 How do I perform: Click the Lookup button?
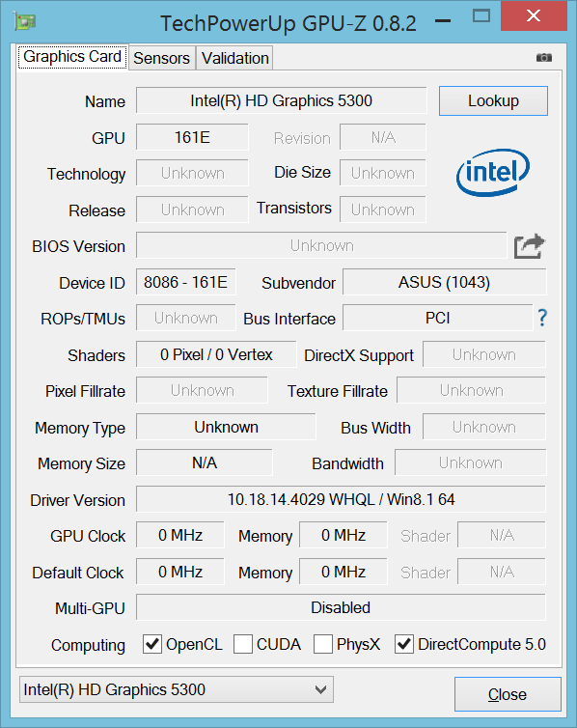coord(493,100)
